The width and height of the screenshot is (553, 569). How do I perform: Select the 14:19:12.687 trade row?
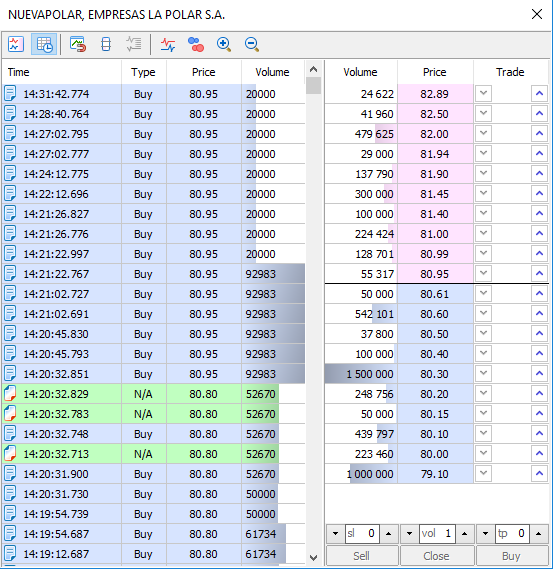coord(154,554)
